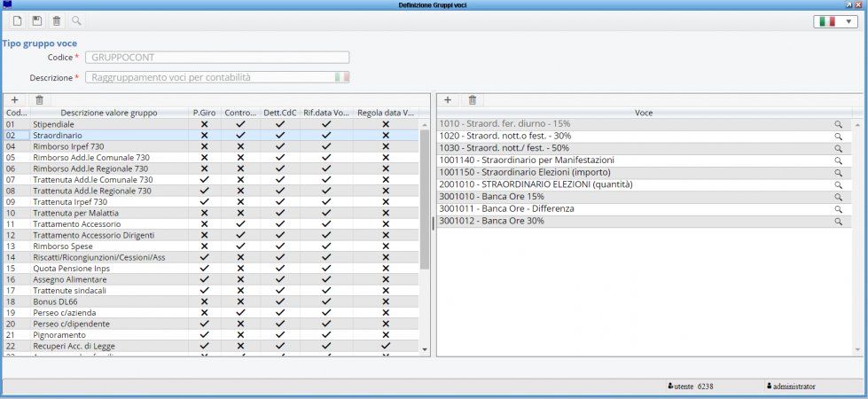This screenshot has width=868, height=399.
Task: Click the Voce column header
Action: click(644, 113)
